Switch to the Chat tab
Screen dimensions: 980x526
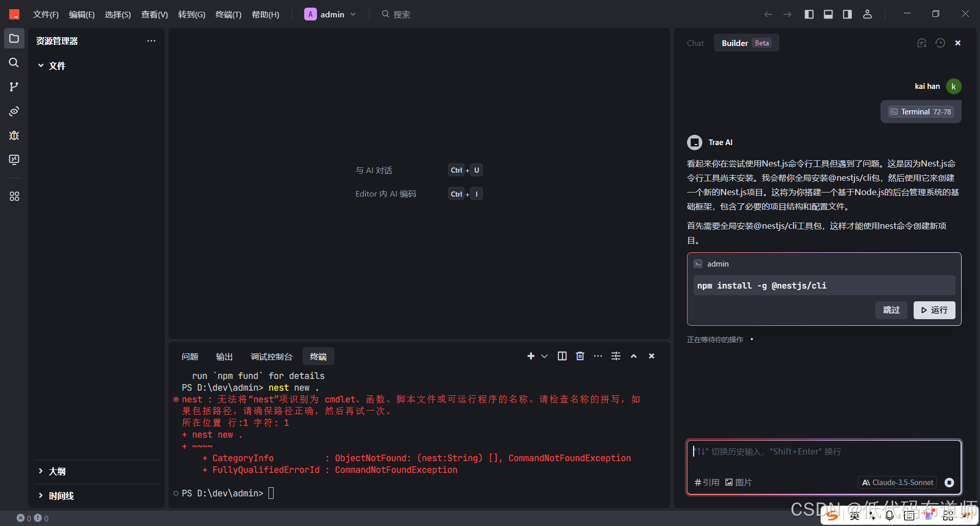[x=695, y=43]
